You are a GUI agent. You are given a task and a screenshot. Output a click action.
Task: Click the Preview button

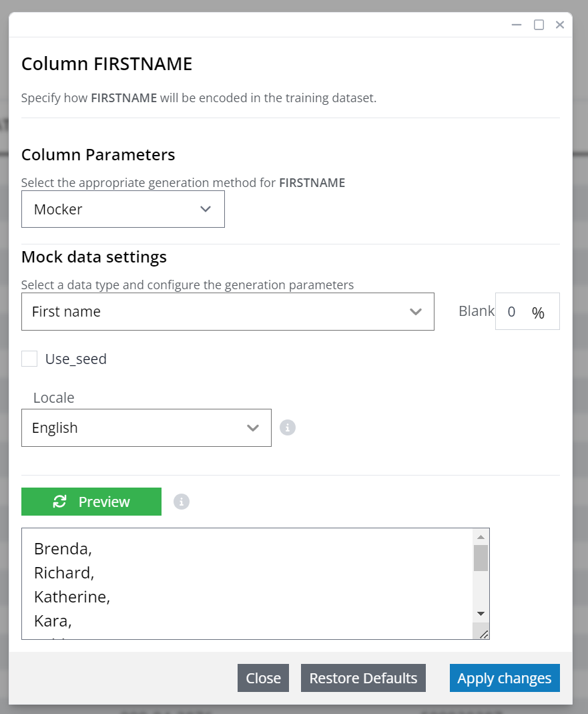[x=91, y=502]
